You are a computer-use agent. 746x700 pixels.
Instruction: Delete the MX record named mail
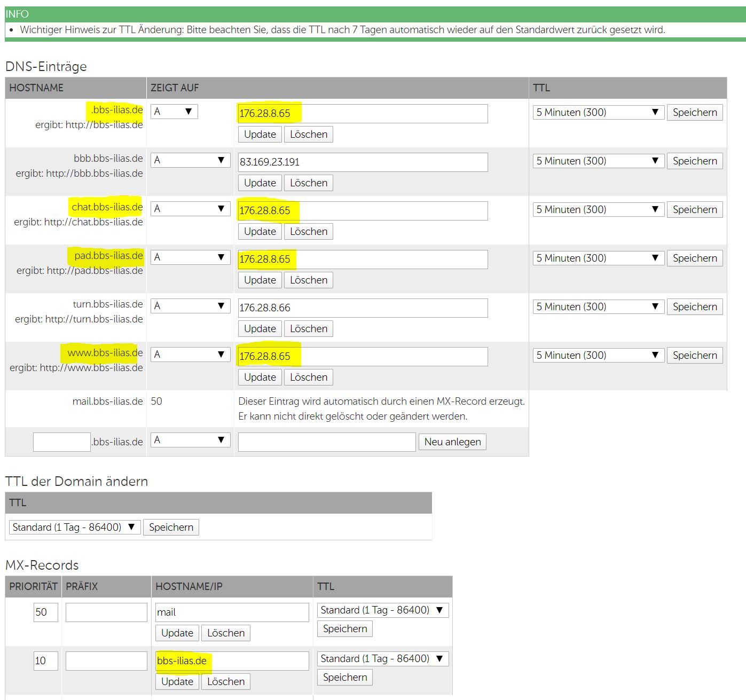(225, 633)
